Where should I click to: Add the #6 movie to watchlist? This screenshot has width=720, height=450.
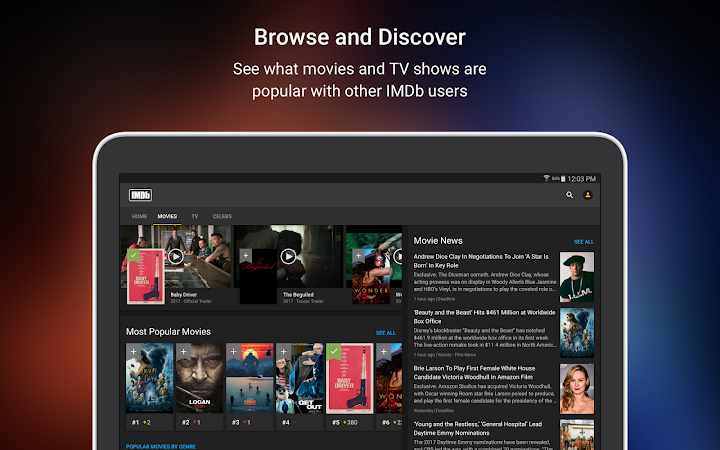383,351
